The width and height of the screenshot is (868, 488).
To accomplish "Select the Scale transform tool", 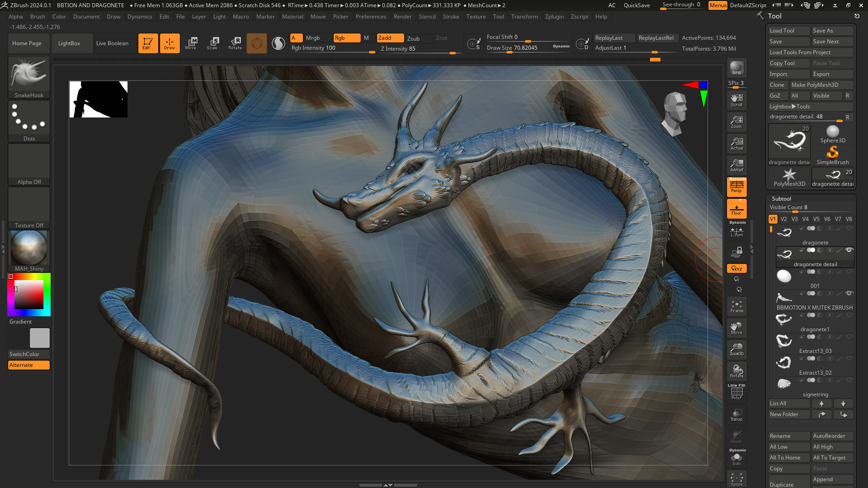I will point(212,43).
